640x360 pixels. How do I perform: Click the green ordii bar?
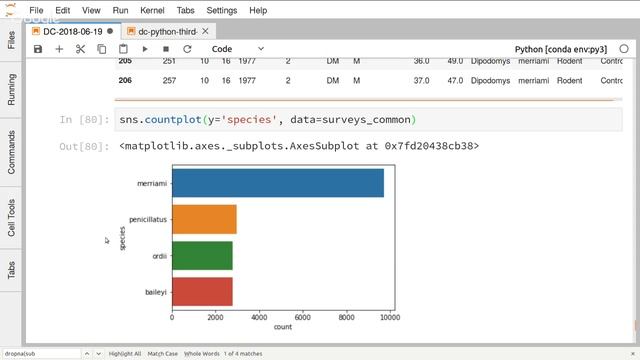(202, 256)
